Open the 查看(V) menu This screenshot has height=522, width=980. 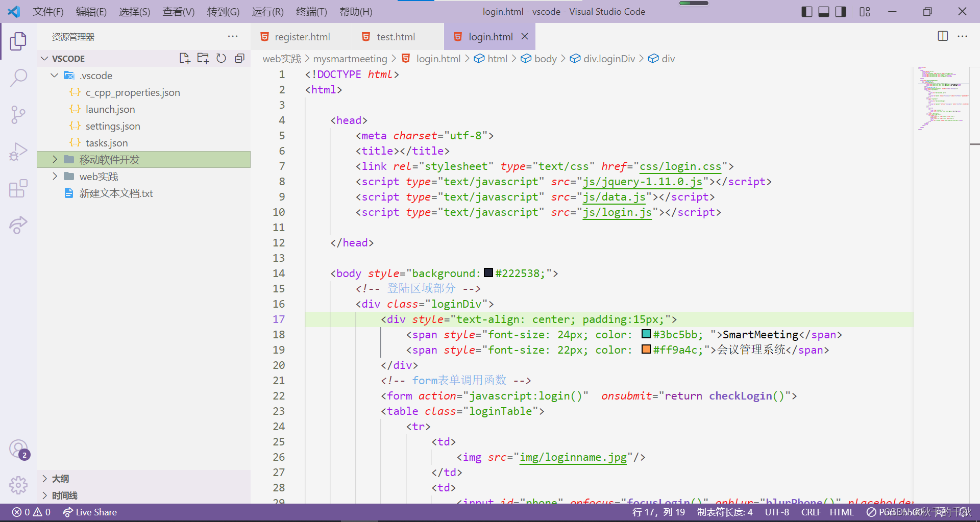click(179, 12)
